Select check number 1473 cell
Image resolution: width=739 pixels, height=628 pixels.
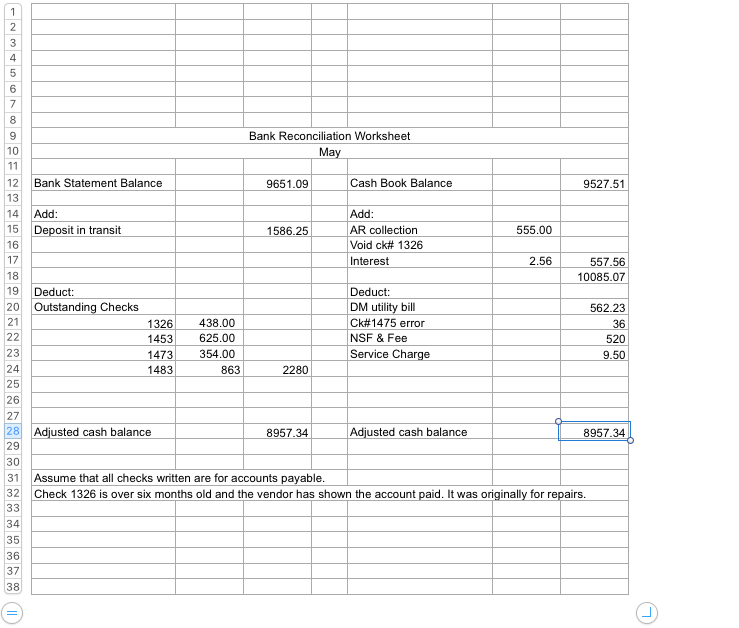(x=103, y=354)
